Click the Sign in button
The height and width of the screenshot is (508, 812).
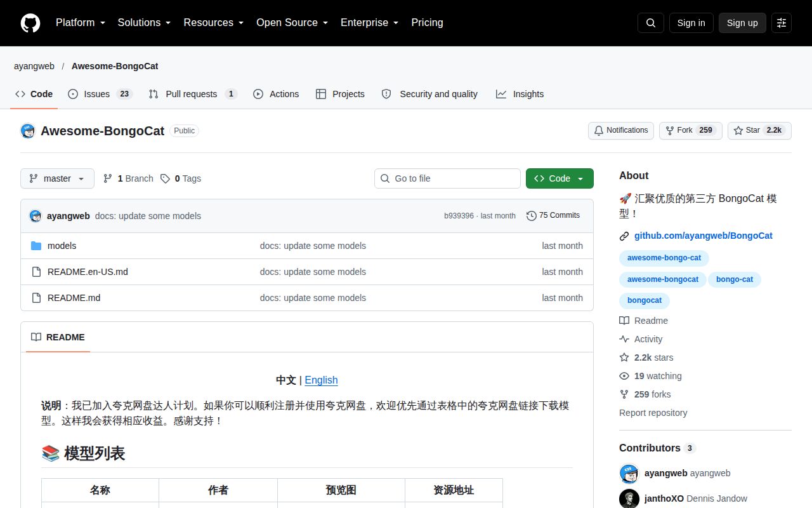[691, 23]
